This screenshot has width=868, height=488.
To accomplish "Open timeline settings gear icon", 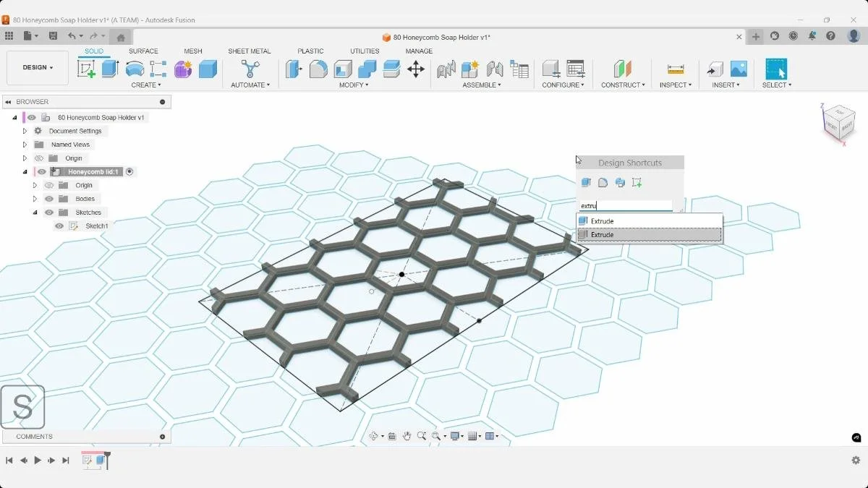I will [x=856, y=461].
